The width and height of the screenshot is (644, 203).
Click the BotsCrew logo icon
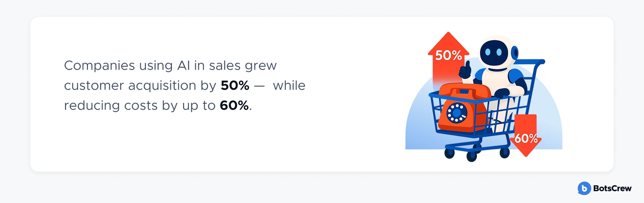[584, 188]
